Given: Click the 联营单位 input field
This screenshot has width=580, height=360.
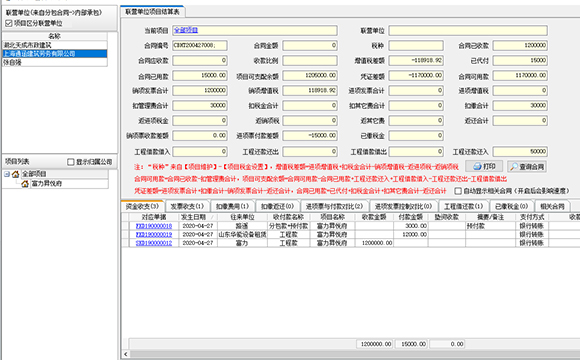Looking at the screenshot, I should pos(468,31).
